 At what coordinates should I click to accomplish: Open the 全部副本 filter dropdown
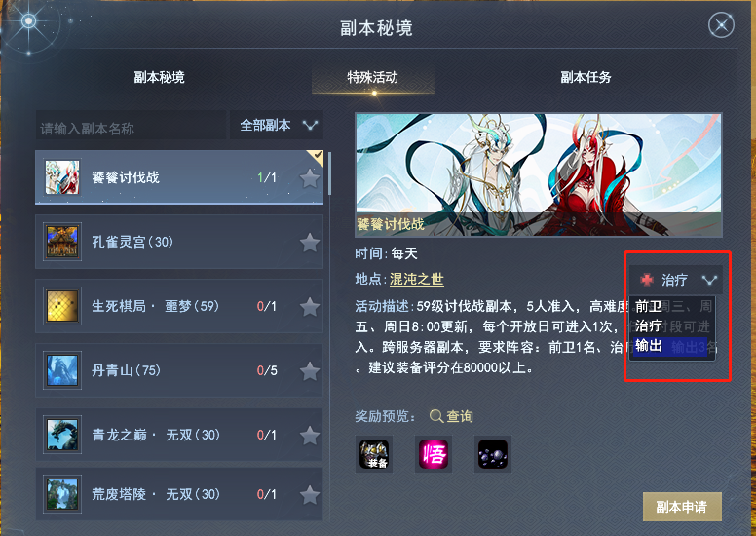click(277, 126)
